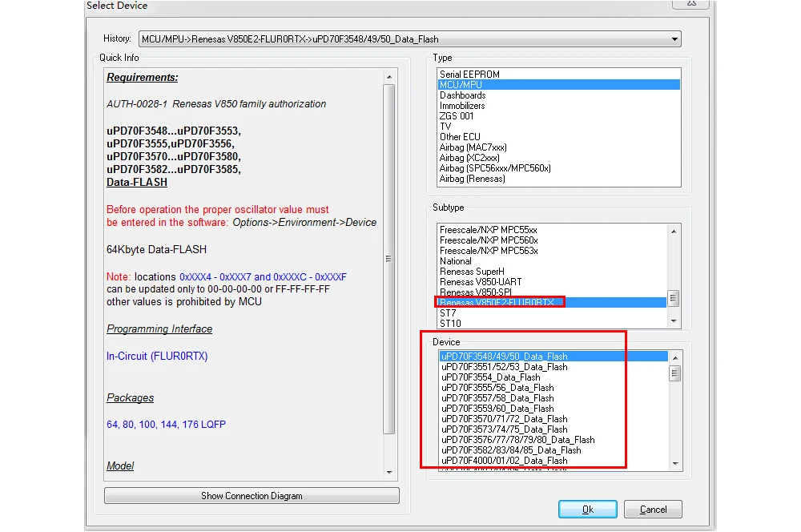
Task: Select 'Airbag (MAC7xxx)' type entry
Action: (558, 147)
